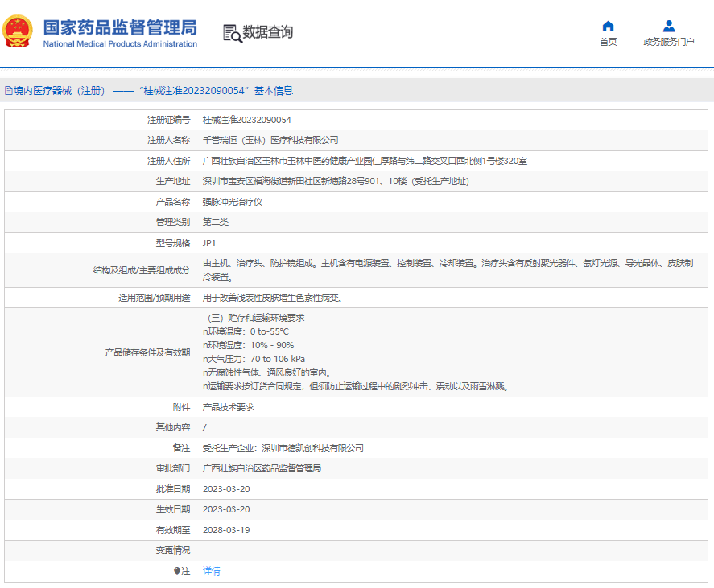This screenshot has width=714, height=588.
Task: Open the 详情 details link
Action: [211, 571]
